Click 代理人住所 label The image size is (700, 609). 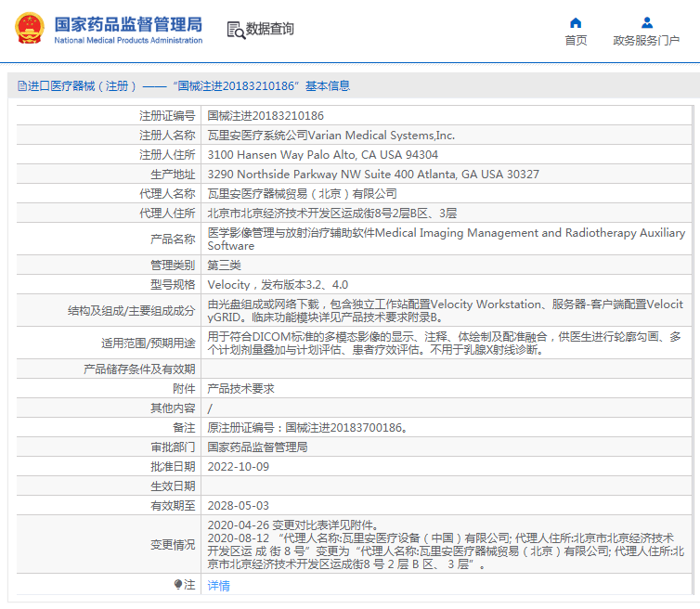(167, 213)
